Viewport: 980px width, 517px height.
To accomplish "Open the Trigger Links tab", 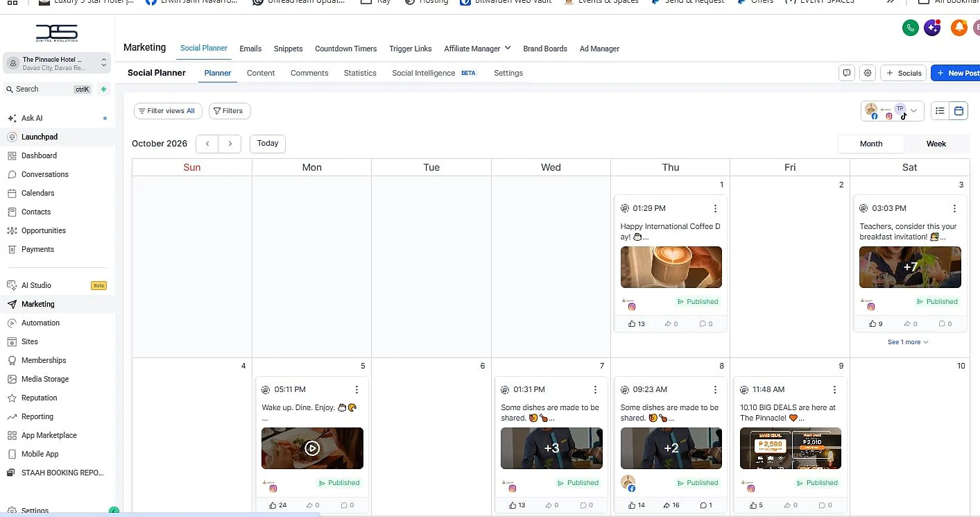I will [x=411, y=49].
